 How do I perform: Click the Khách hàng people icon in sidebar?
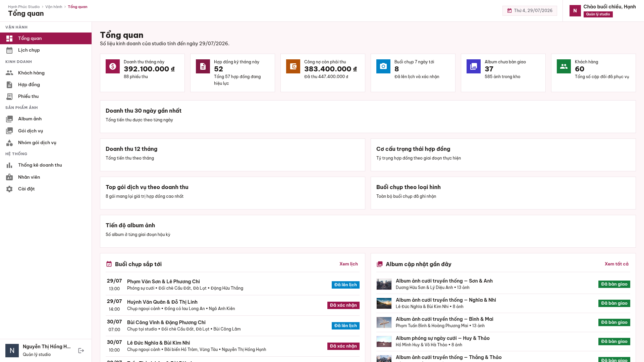9,73
